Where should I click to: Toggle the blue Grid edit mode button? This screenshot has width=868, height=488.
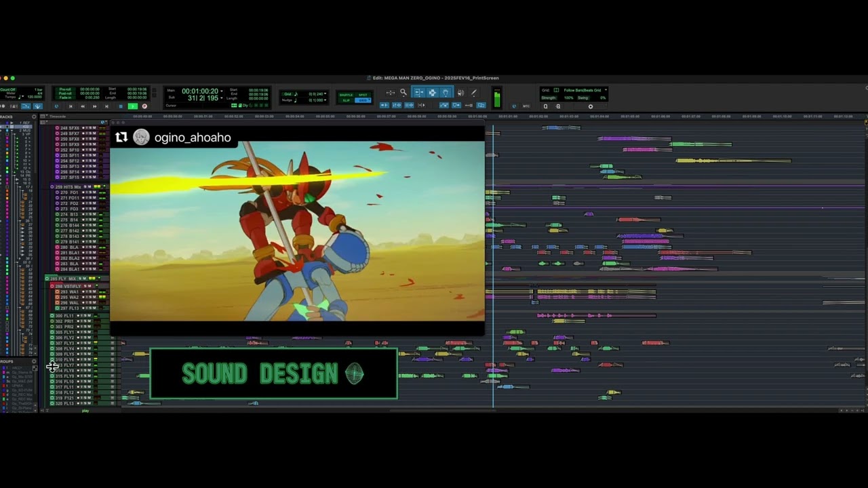coord(363,100)
